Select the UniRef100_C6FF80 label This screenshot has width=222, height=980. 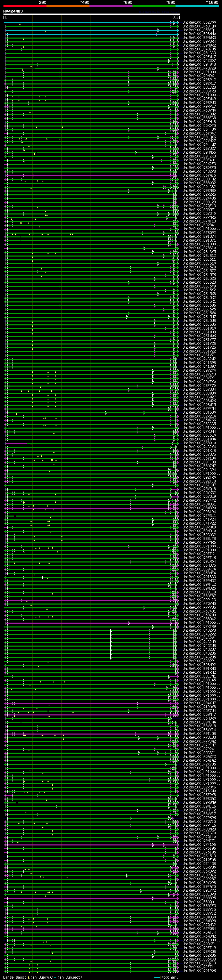tap(199, 129)
